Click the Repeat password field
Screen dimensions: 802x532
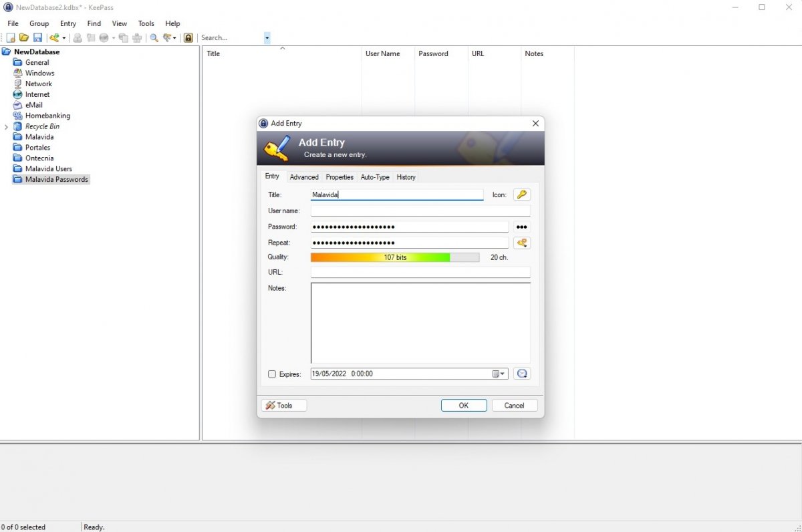410,243
